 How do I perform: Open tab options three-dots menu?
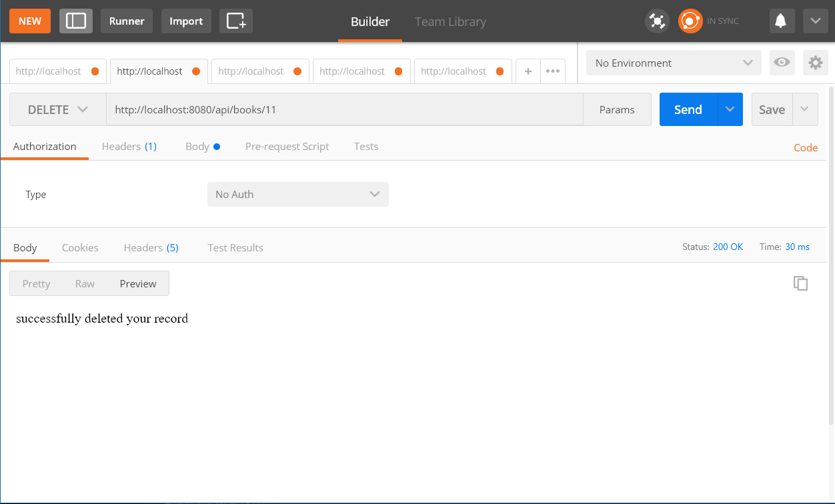tap(553, 71)
